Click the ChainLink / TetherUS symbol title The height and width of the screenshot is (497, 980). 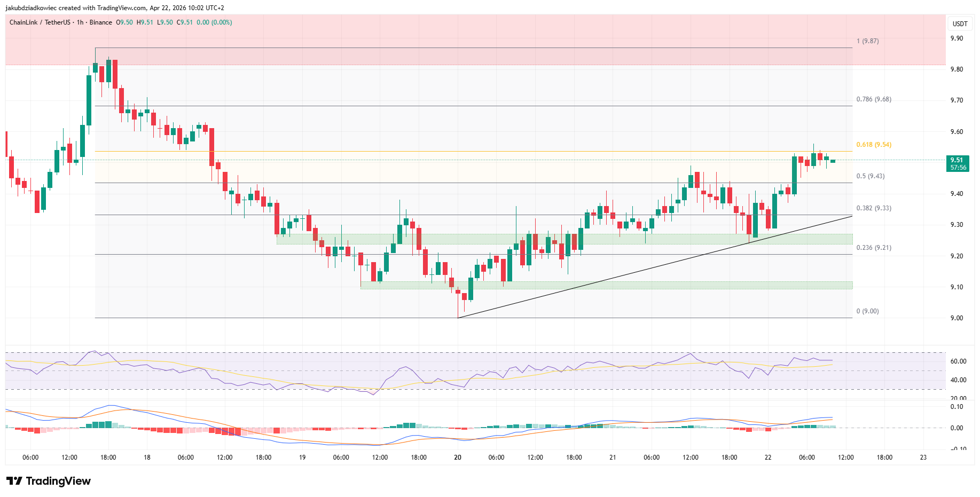[x=40, y=22]
